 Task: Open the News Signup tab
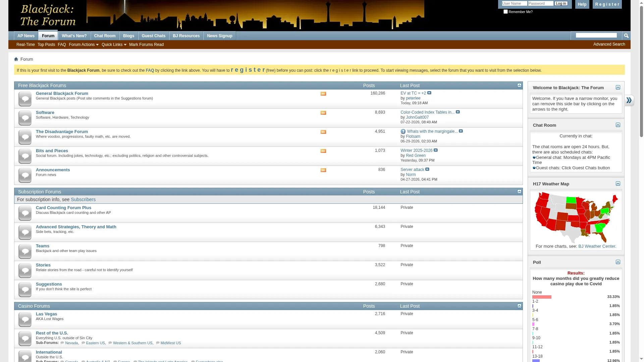220,36
